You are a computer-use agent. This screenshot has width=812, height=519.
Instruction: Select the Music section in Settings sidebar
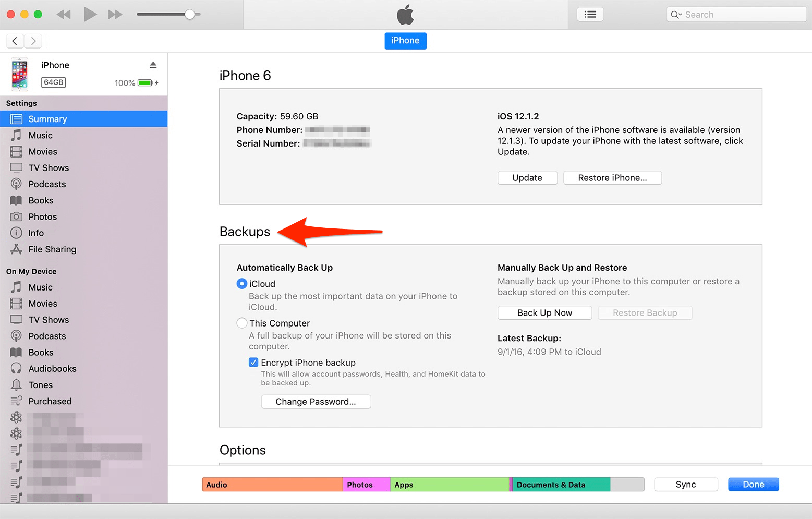[x=40, y=135]
